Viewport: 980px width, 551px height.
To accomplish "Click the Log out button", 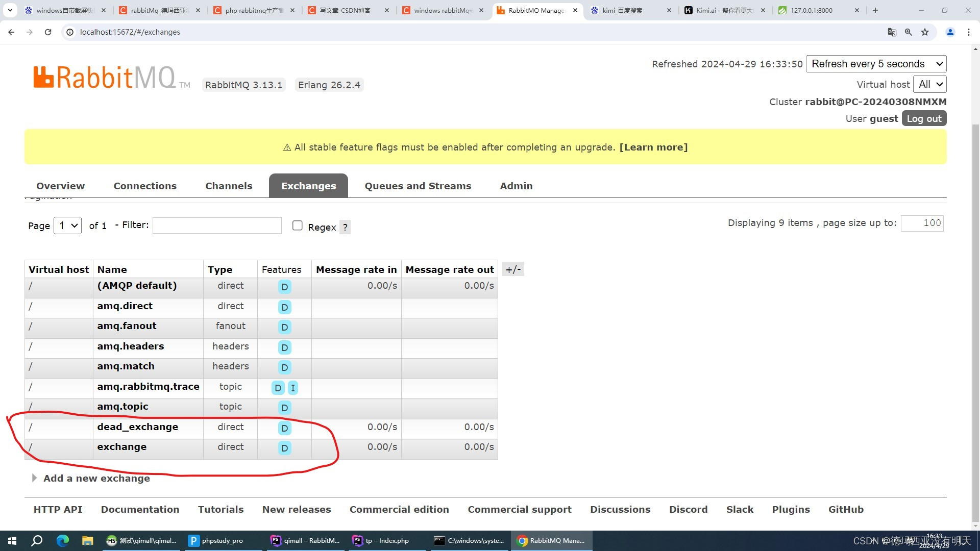I will point(924,118).
